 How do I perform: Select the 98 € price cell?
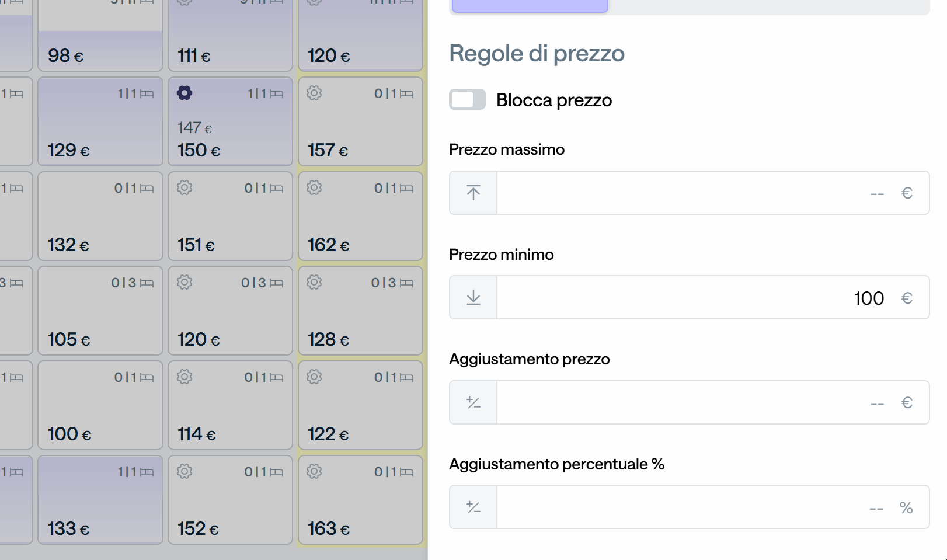tap(100, 36)
